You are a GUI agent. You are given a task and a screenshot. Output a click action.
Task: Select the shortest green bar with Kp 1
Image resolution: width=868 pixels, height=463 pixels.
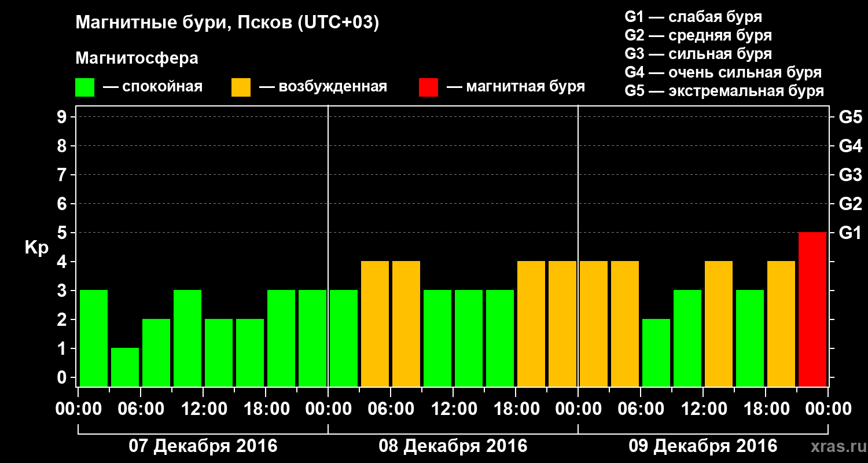tap(125, 367)
